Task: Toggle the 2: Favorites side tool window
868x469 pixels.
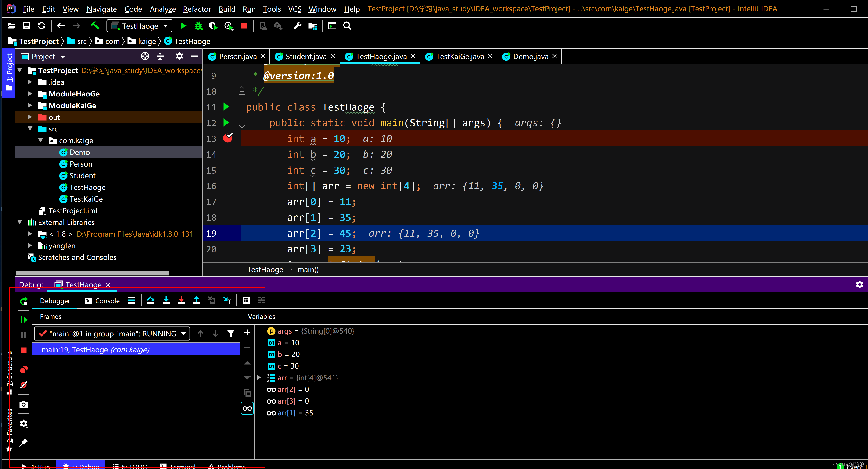Action: pyautogui.click(x=9, y=430)
